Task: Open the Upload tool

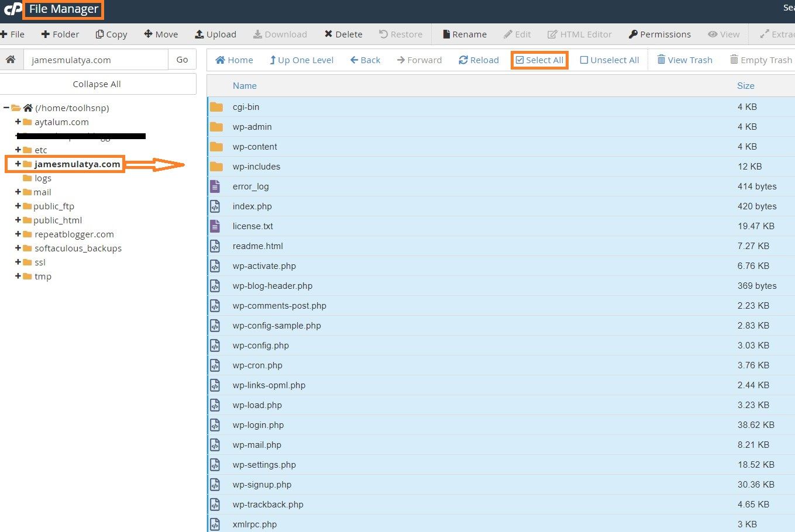Action: coord(215,34)
